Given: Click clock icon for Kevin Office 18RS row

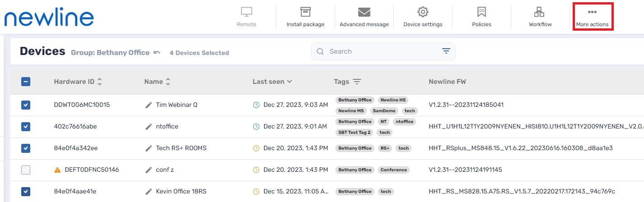Looking at the screenshot, I should [256, 192].
